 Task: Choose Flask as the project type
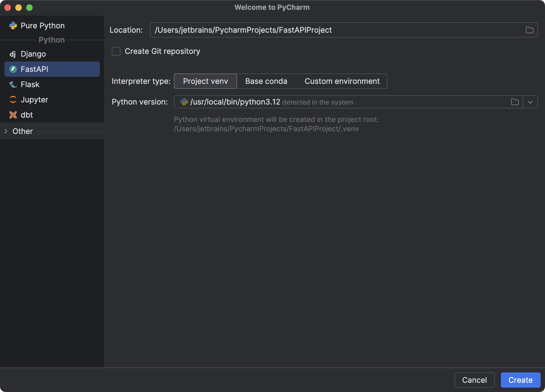[30, 84]
